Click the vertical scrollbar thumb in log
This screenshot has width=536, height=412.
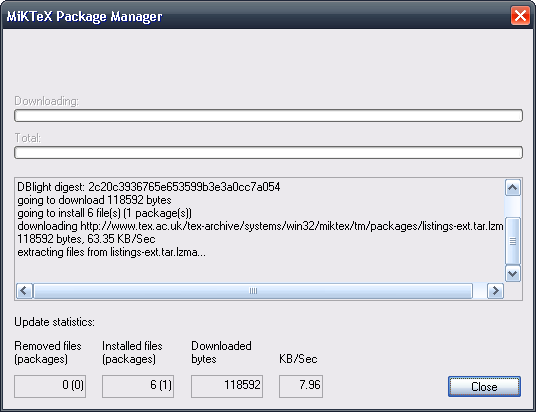[513, 241]
